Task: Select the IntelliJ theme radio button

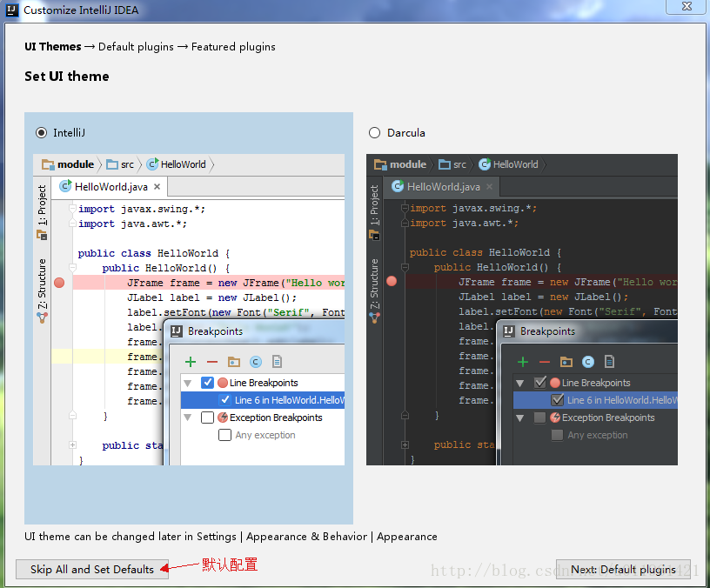Action: pos(41,132)
